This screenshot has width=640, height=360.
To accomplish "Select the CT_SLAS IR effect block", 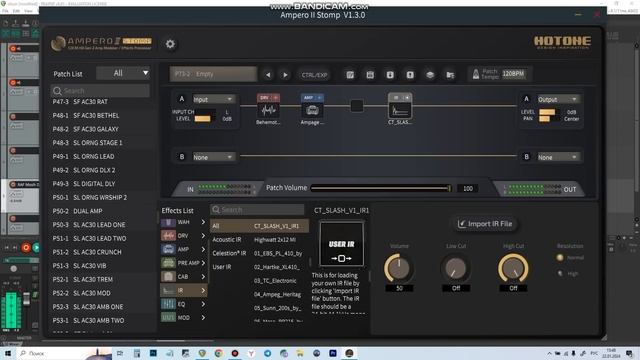I will coord(400,110).
